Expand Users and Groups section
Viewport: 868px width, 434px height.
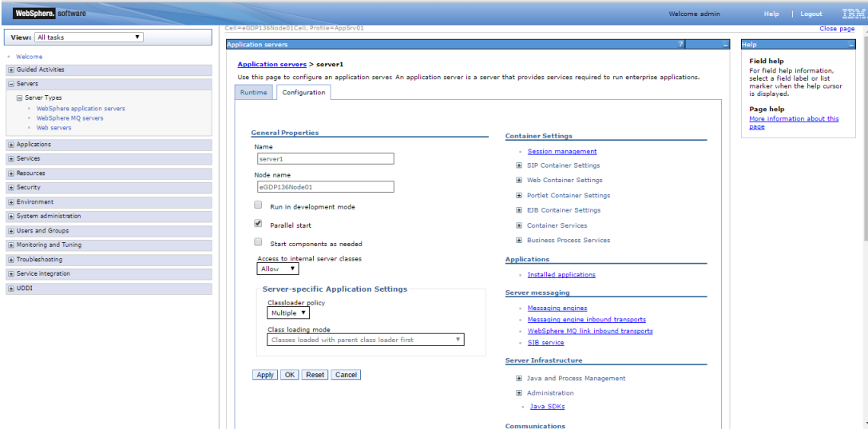(x=11, y=231)
